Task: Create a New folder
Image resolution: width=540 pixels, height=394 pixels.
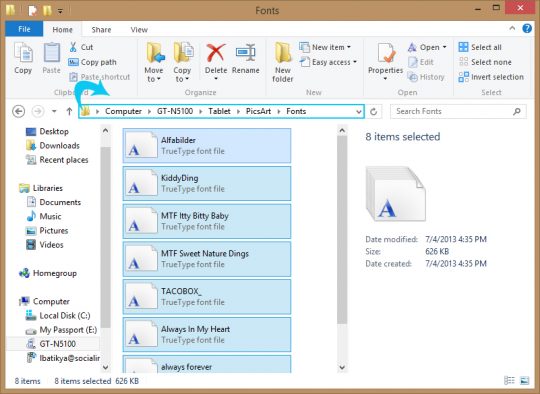Action: click(283, 62)
